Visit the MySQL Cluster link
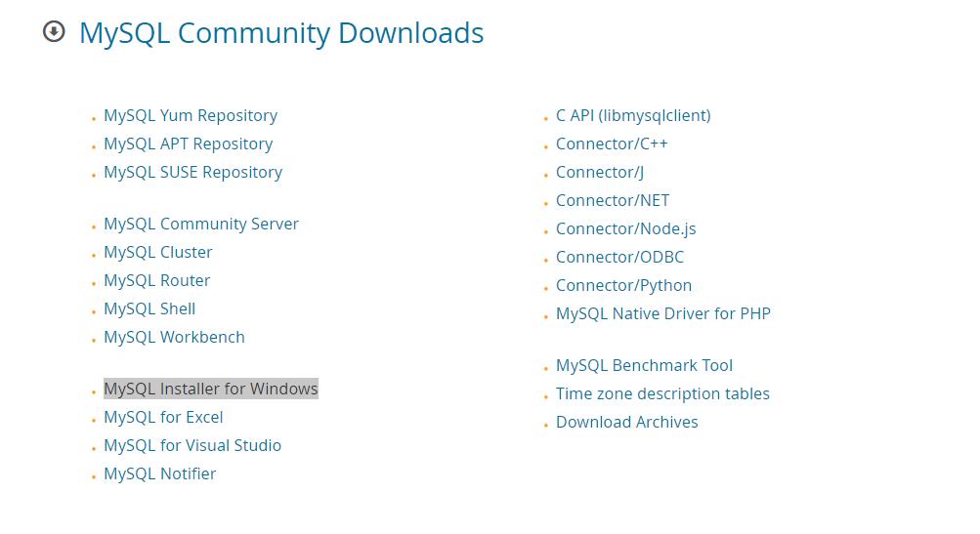 (x=158, y=252)
